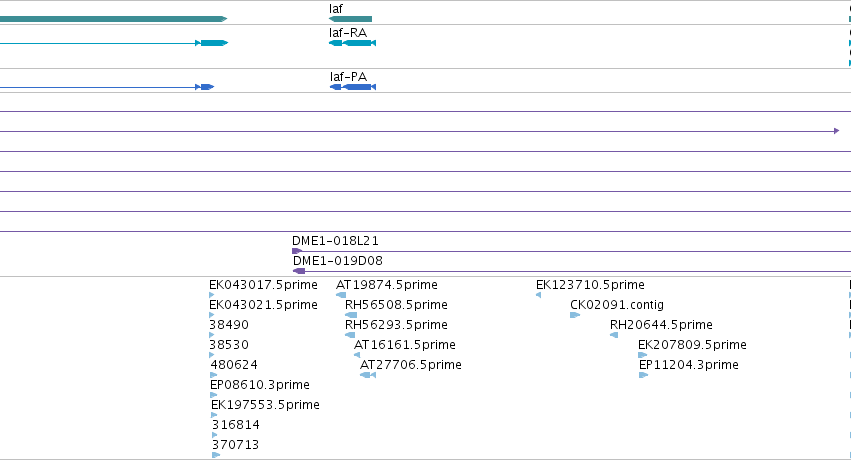This screenshot has width=851, height=460.
Task: Select the laf-PA protein glyph
Action: point(353,87)
